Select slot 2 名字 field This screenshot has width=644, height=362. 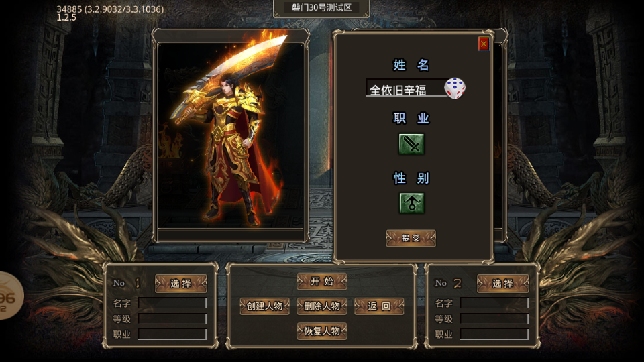(494, 303)
